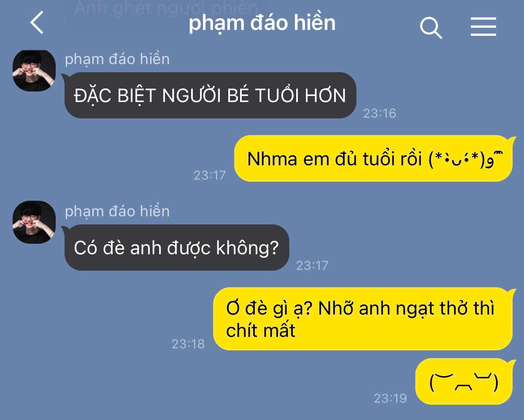Image resolution: width=524 pixels, height=420 pixels.
Task: Tap the 23:18 timestamp
Action: [x=188, y=344]
